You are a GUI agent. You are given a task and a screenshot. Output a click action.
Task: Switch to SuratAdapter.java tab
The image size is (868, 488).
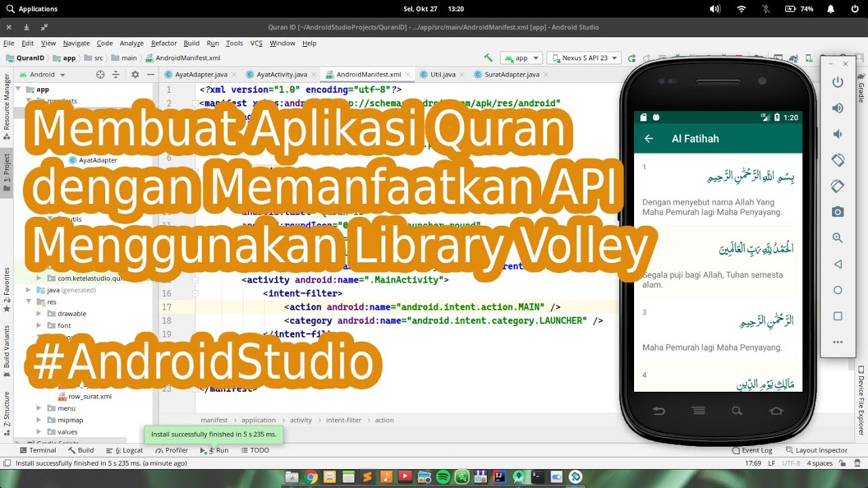(512, 75)
